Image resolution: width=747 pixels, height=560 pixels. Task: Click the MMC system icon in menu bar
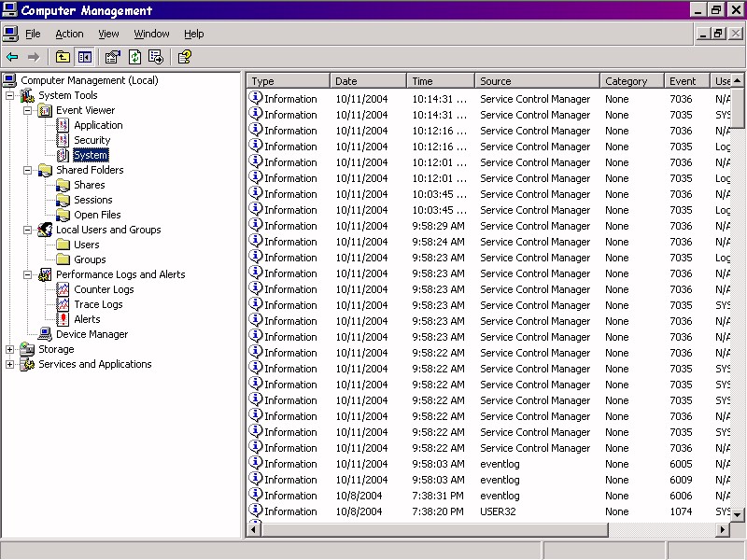point(10,34)
